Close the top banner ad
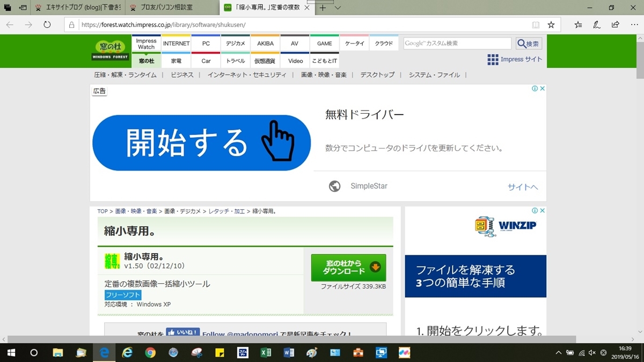The width and height of the screenshot is (644, 362). (x=542, y=88)
